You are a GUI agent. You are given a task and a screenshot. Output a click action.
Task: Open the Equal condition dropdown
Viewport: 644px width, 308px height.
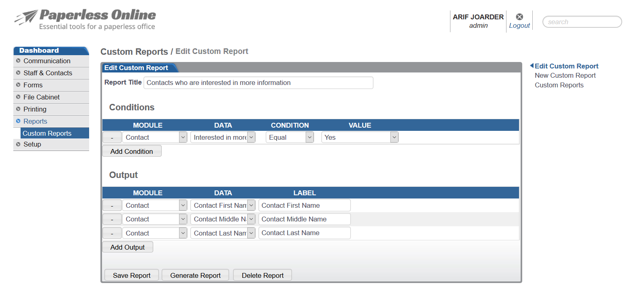(x=290, y=137)
